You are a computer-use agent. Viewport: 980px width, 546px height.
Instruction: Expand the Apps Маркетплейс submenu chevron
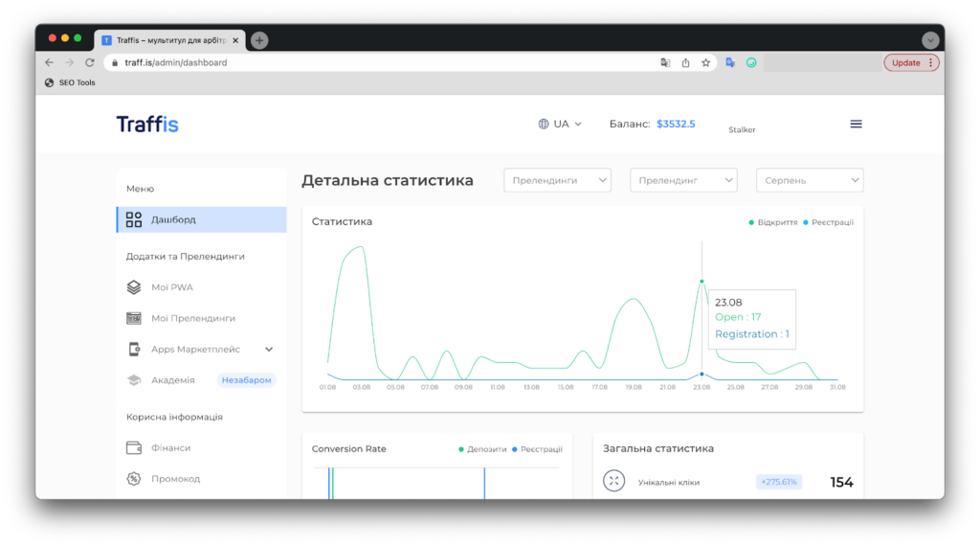point(269,350)
